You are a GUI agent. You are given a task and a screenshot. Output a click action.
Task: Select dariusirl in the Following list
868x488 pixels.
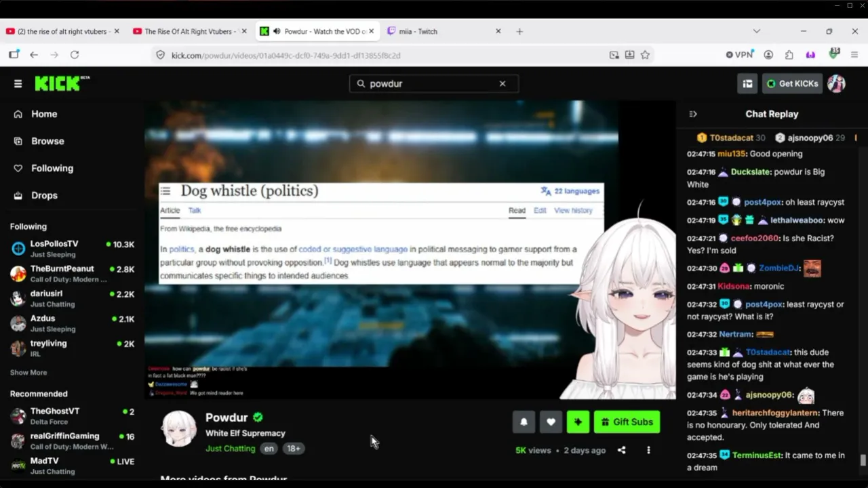click(x=73, y=299)
